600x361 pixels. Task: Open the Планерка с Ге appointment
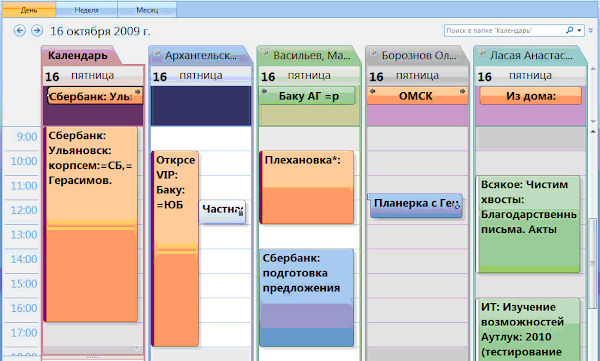pyautogui.click(x=416, y=206)
